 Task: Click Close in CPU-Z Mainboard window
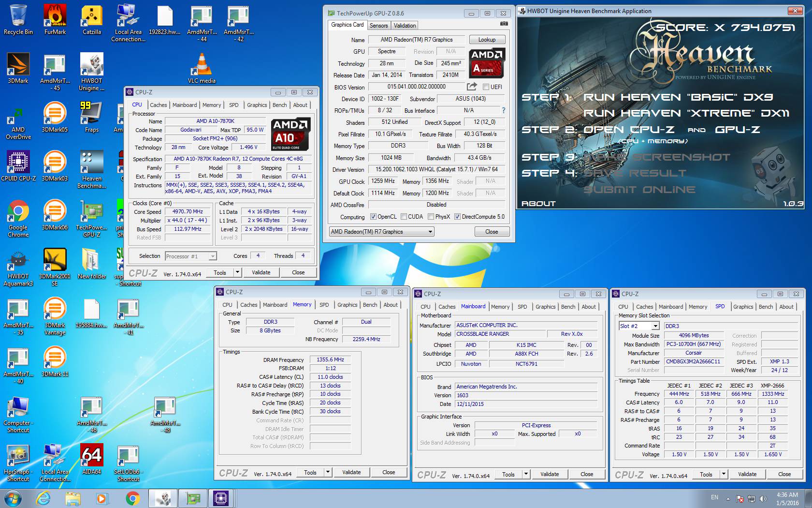pyautogui.click(x=587, y=474)
